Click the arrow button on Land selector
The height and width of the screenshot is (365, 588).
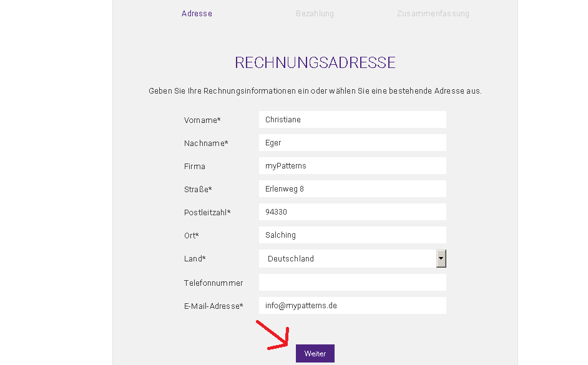pos(441,258)
